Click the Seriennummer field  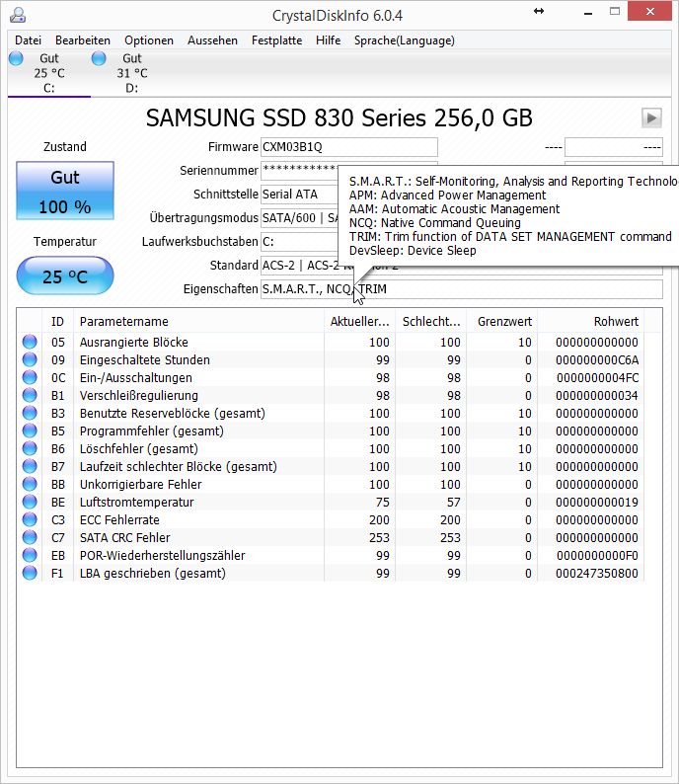[x=300, y=171]
